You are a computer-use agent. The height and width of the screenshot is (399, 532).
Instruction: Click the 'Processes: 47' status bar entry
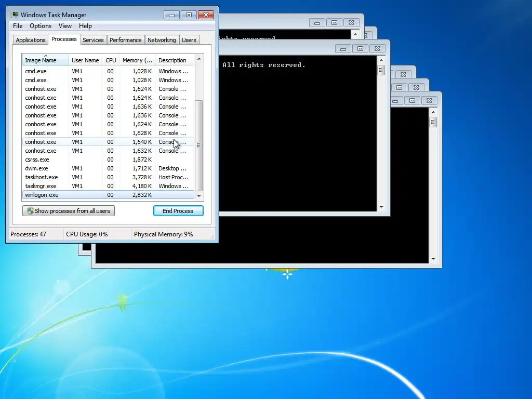pos(28,234)
